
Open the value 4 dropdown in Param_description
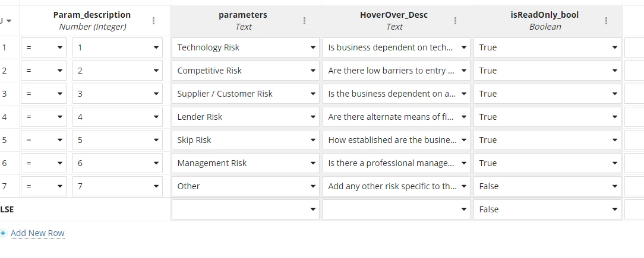[118, 117]
